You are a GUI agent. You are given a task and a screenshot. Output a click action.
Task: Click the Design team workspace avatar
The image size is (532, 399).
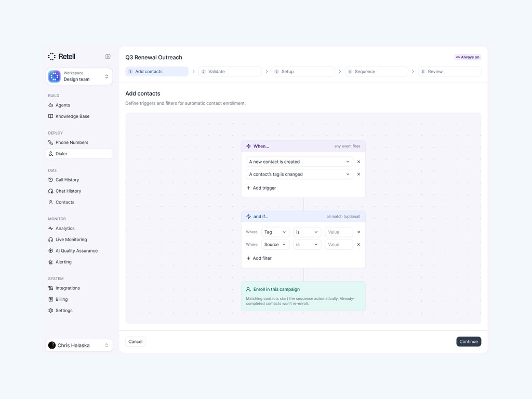[x=54, y=76]
